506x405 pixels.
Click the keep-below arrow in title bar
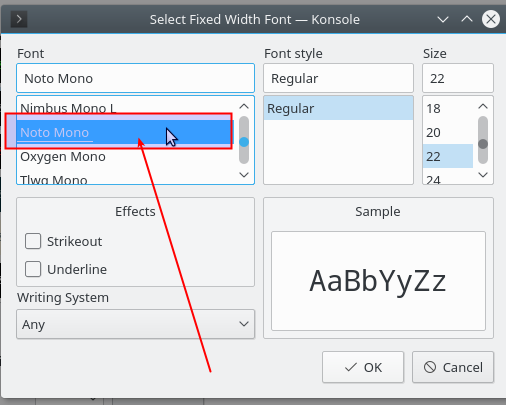443,19
